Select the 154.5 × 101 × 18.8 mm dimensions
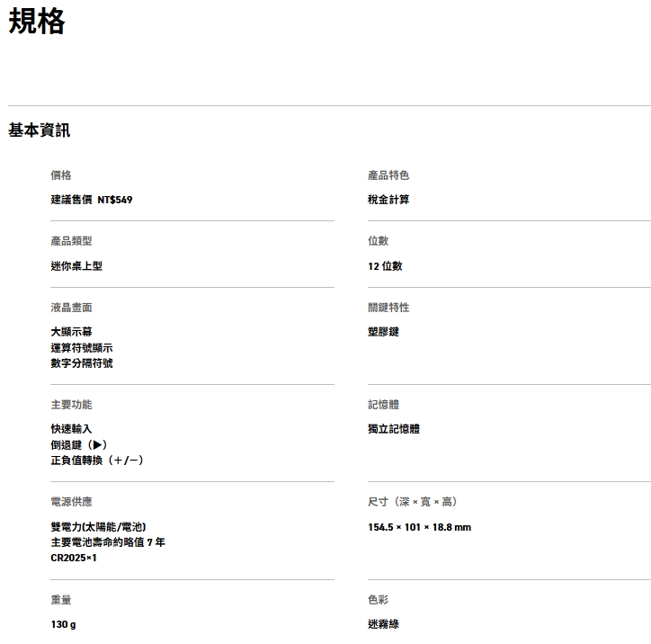Image resolution: width=651 pixels, height=644 pixels. (419, 527)
